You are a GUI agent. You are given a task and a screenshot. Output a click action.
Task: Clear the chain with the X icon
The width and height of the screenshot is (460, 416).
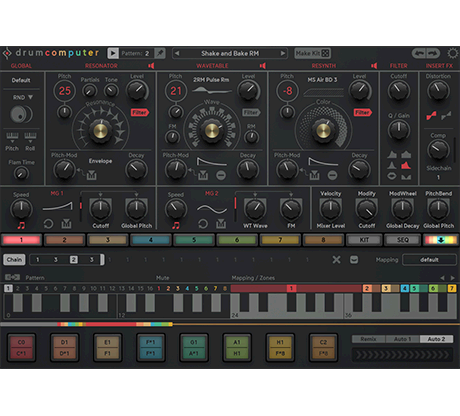[x=336, y=259]
